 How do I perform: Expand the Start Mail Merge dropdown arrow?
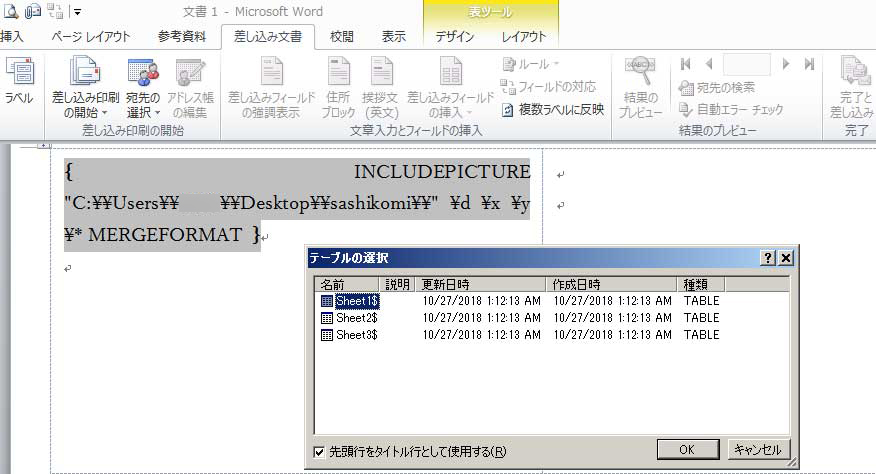tap(107, 113)
